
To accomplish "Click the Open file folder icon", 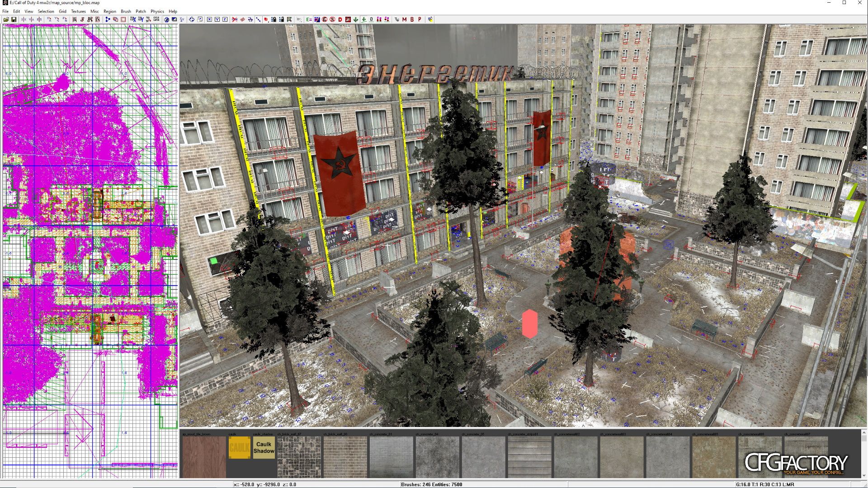I will [x=6, y=19].
